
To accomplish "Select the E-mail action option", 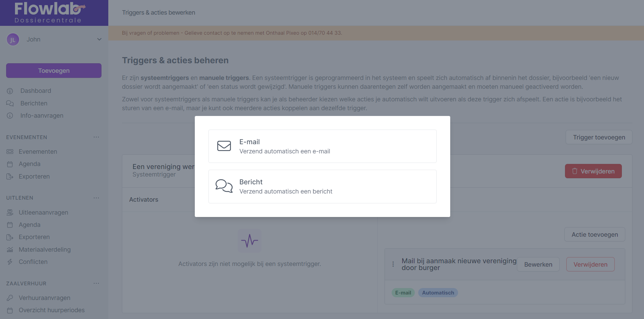I will pos(322,146).
